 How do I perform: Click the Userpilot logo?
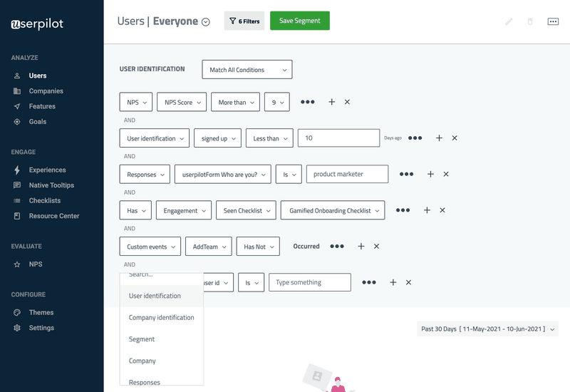(37, 24)
